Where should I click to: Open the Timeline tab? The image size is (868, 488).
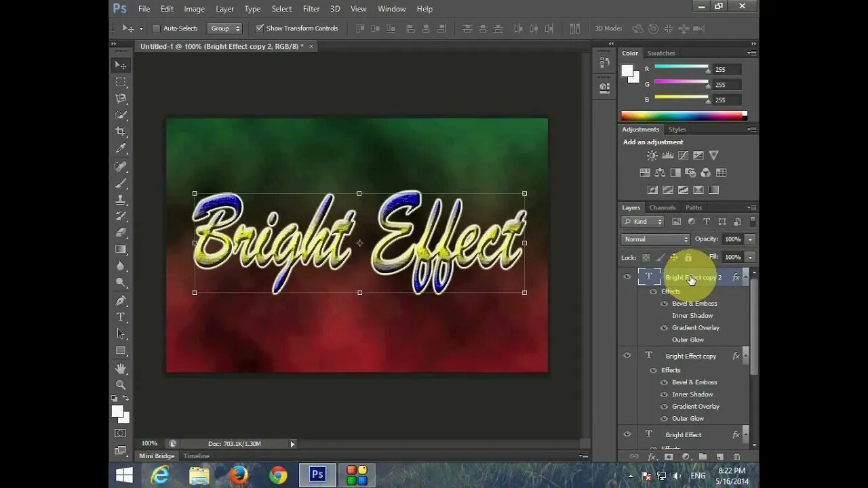pyautogui.click(x=196, y=456)
